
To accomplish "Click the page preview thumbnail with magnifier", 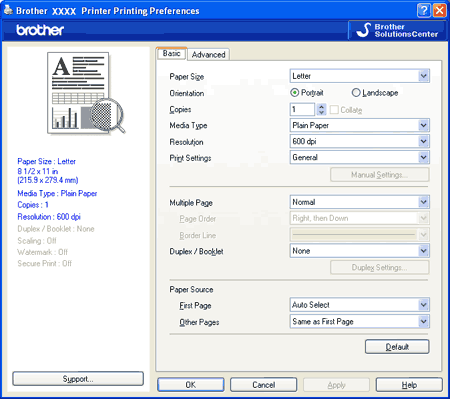I will [86, 93].
